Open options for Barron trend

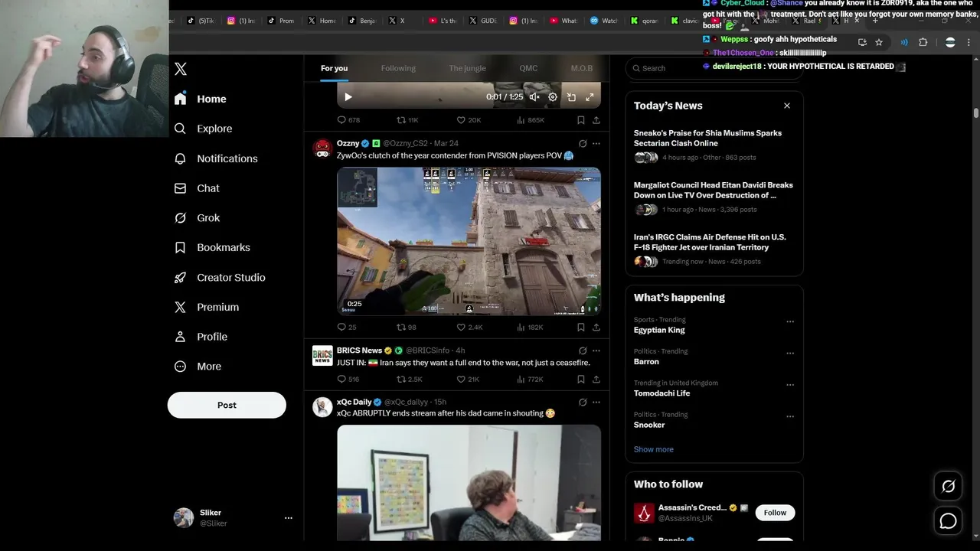pyautogui.click(x=790, y=354)
